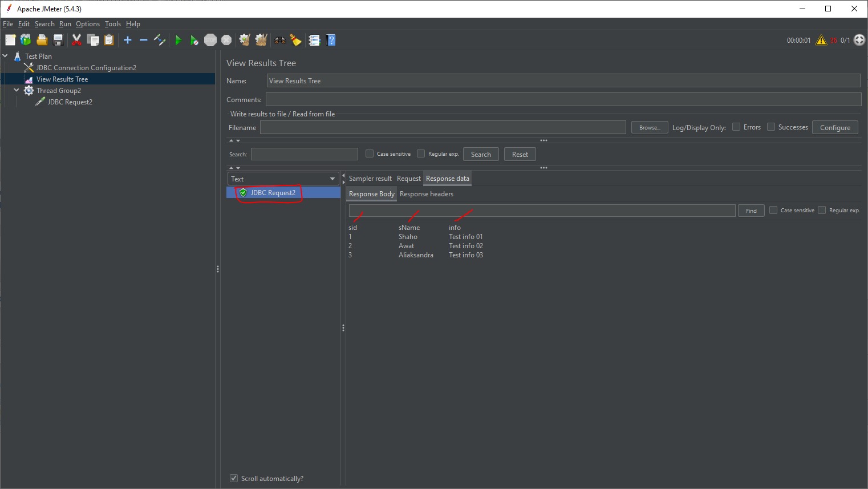868x489 pixels.
Task: Click the Find button
Action: point(751,211)
